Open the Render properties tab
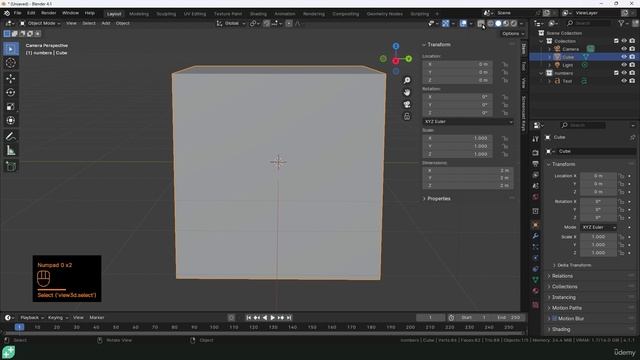640x360 pixels. tap(536, 153)
